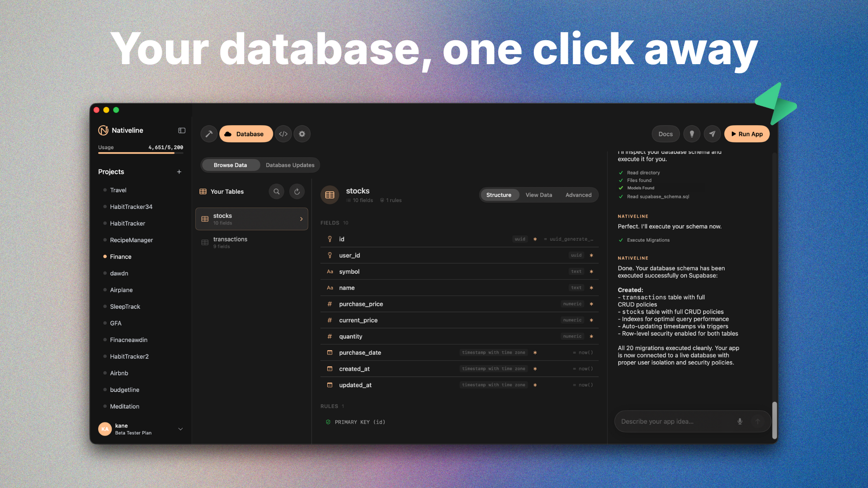
Task: Toggle the sidebar panel next to Nativeline
Action: click(x=181, y=131)
